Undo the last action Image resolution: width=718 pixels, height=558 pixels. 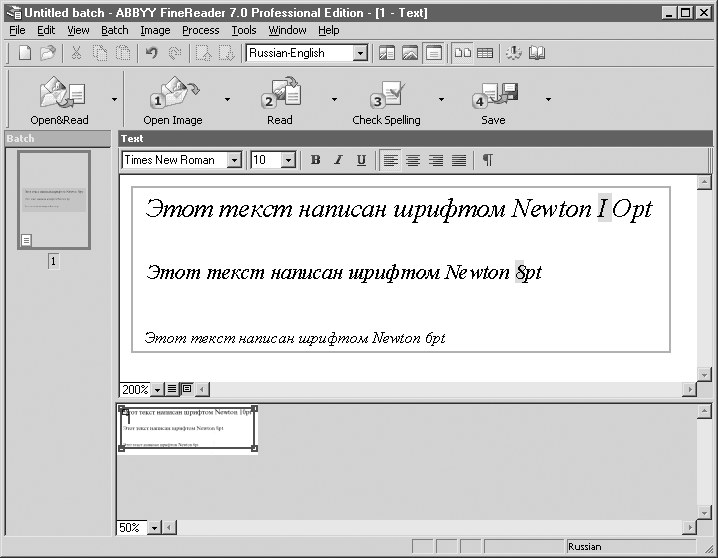coord(152,53)
